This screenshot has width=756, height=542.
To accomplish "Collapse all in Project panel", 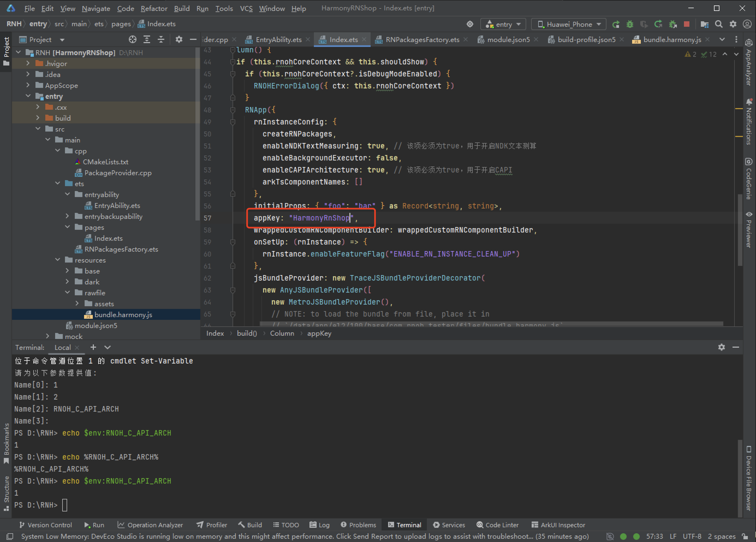I will tap(161, 40).
